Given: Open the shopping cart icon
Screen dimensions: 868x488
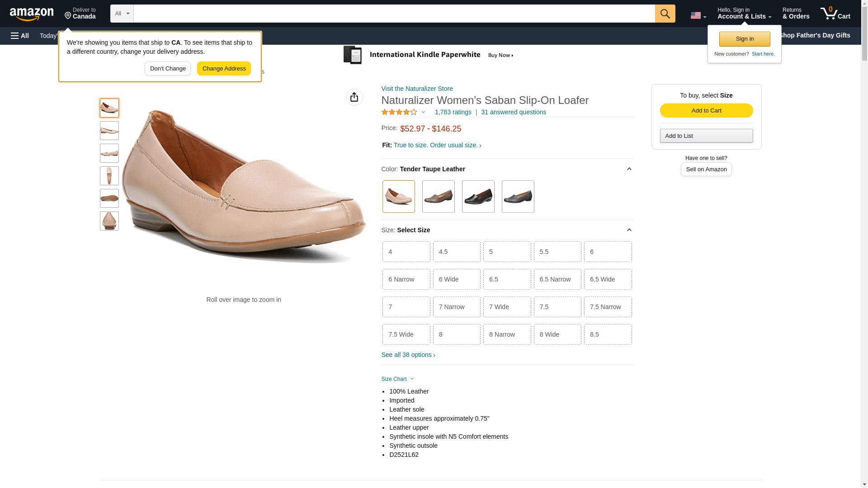Looking at the screenshot, I should [x=835, y=14].
